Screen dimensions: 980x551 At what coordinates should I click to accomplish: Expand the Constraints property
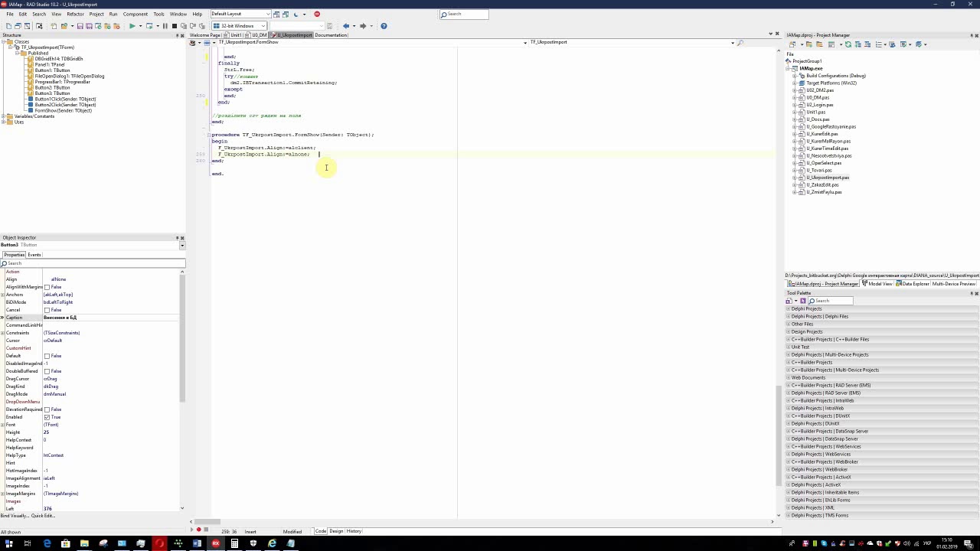click(2, 333)
